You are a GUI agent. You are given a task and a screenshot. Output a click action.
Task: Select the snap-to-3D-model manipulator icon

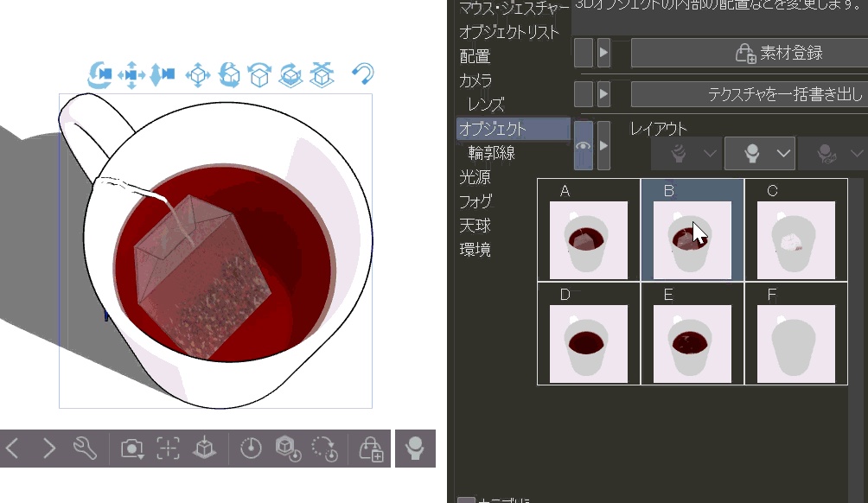point(322,74)
